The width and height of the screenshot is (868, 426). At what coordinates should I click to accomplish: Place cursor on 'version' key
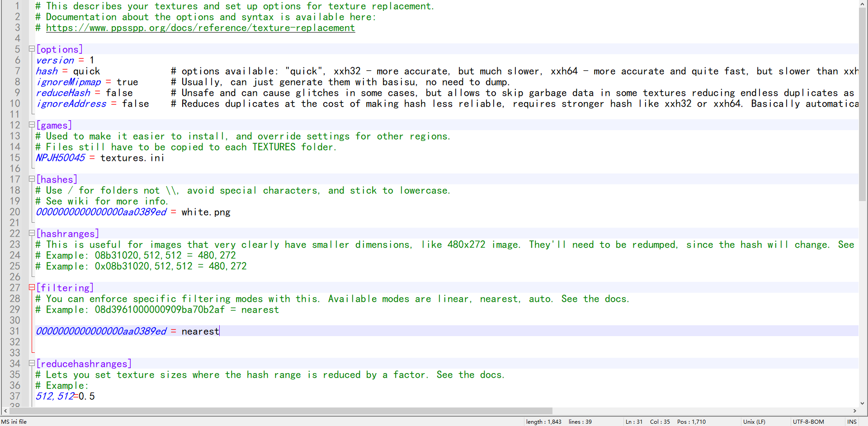click(x=55, y=60)
